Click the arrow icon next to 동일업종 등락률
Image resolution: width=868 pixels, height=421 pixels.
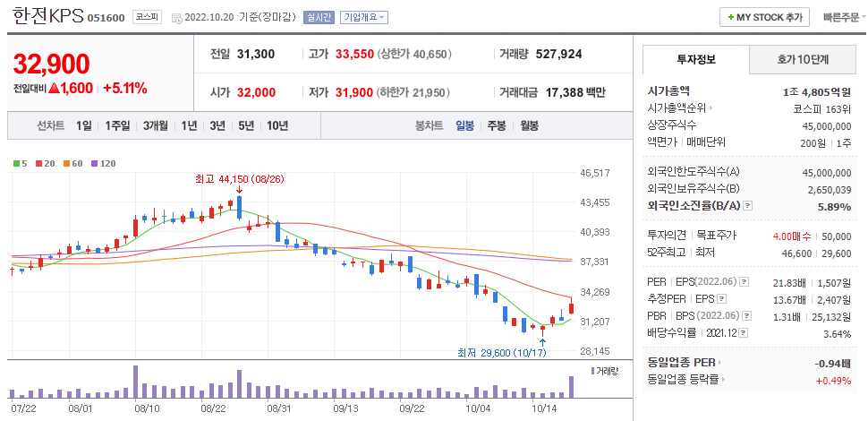pyautogui.click(x=723, y=380)
